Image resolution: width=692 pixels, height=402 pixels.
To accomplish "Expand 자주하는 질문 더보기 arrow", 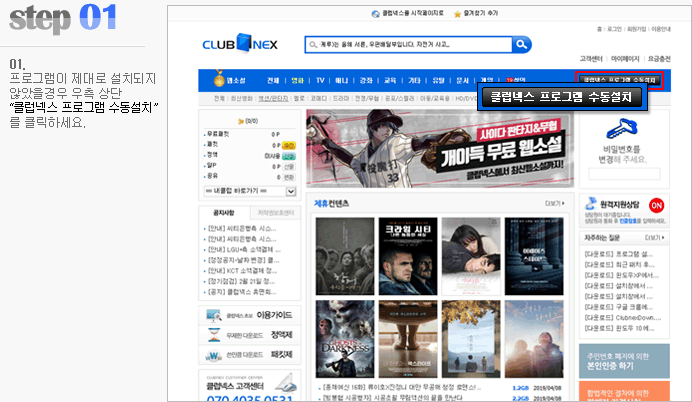I will click(654, 237).
